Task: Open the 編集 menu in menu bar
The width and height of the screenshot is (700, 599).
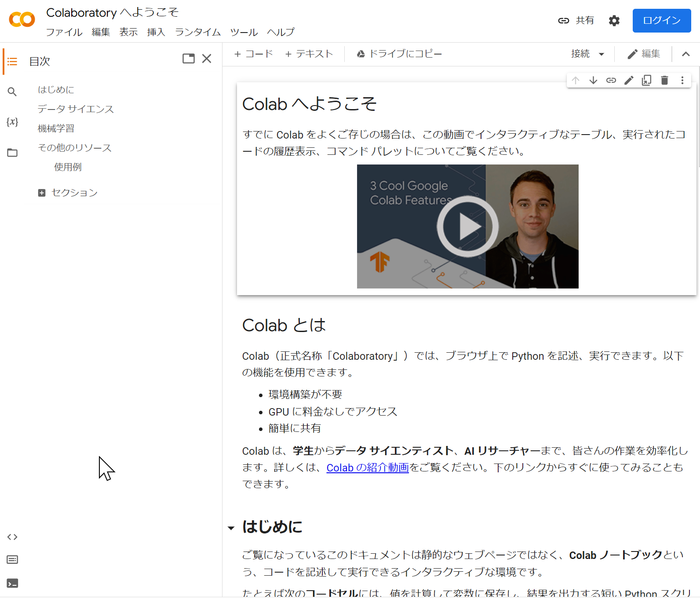Action: coord(101,32)
